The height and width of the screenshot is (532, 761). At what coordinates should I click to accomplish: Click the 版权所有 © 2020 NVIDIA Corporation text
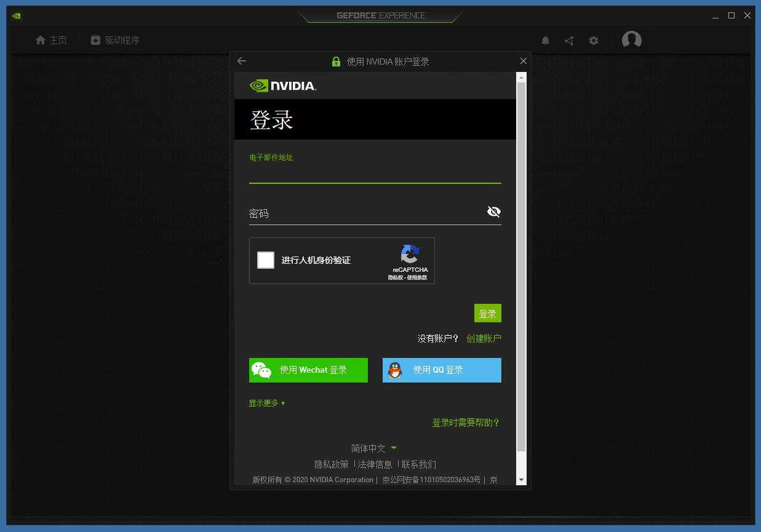(x=313, y=480)
